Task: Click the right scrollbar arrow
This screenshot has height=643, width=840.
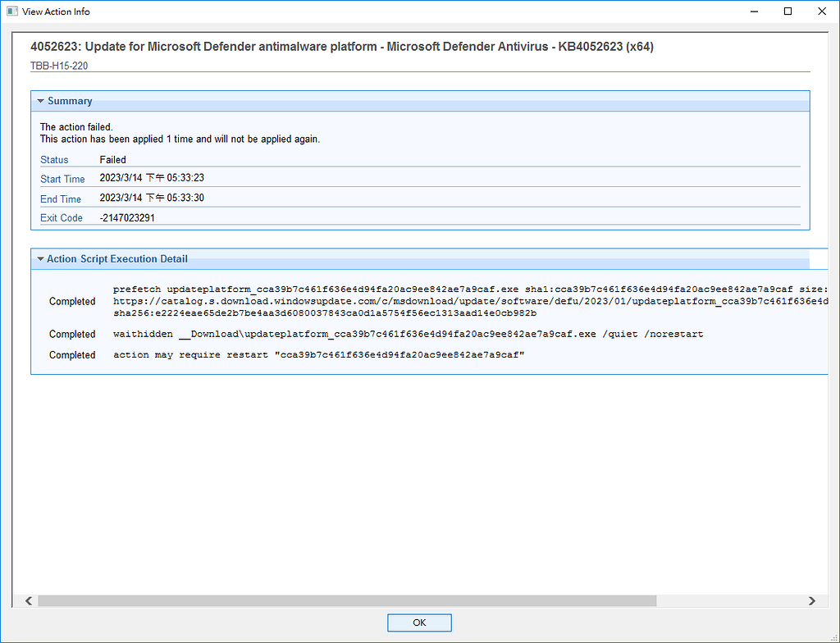Action: click(812, 600)
